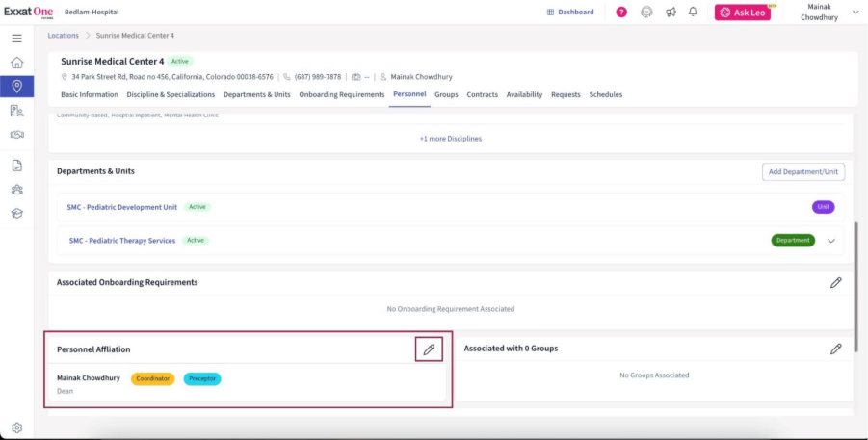Viewport: 868px width, 440px height.
Task: Open the hamburger menu in the sidebar
Action: [16, 39]
